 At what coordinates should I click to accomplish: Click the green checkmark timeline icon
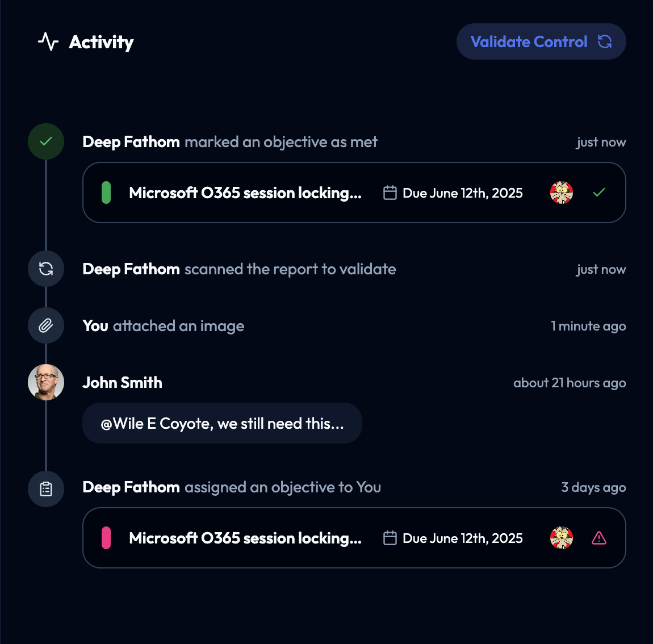point(46,141)
